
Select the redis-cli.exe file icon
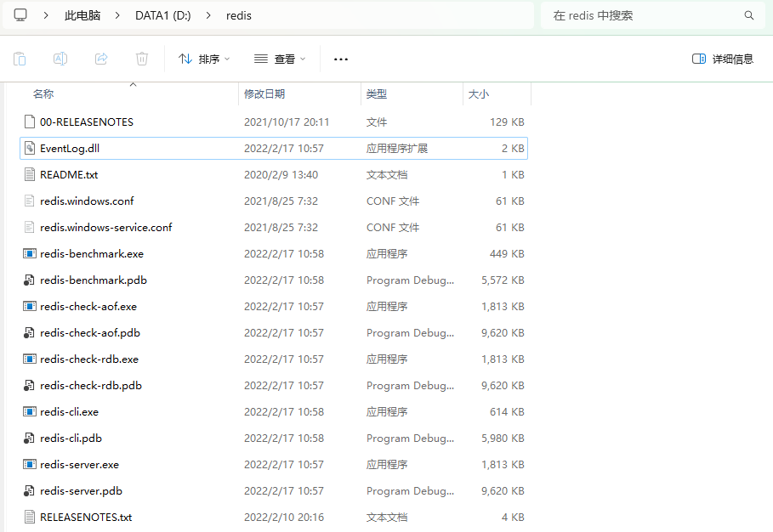pyautogui.click(x=30, y=412)
